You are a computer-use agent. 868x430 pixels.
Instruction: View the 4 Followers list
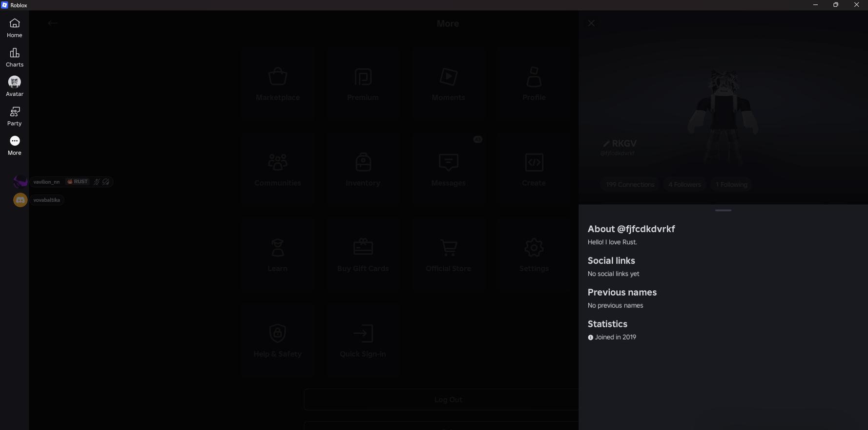point(684,185)
